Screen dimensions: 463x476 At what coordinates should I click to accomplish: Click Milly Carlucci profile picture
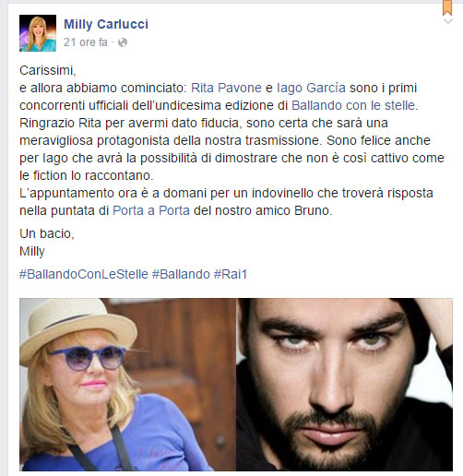[x=38, y=33]
